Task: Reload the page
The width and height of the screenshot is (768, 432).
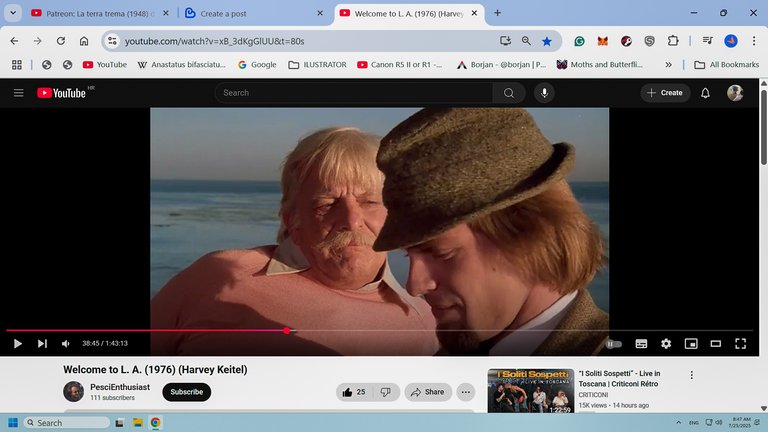Action: 61,41
